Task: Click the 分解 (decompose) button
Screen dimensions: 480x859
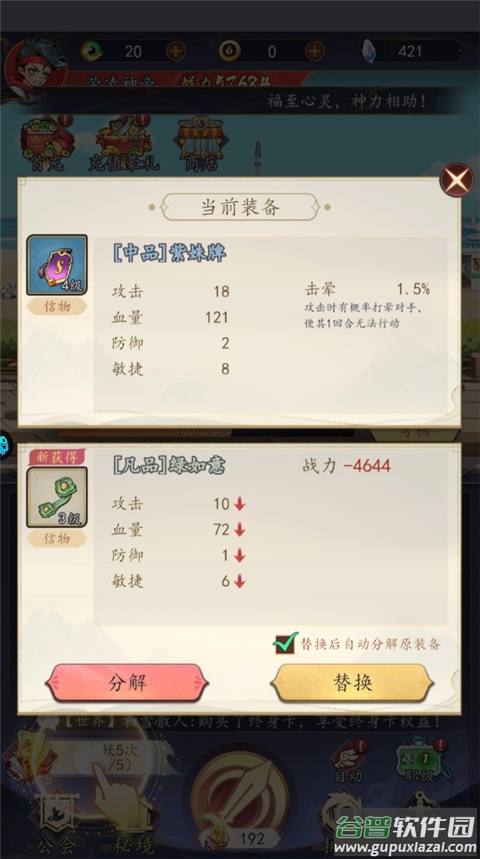Action: pyautogui.click(x=127, y=683)
